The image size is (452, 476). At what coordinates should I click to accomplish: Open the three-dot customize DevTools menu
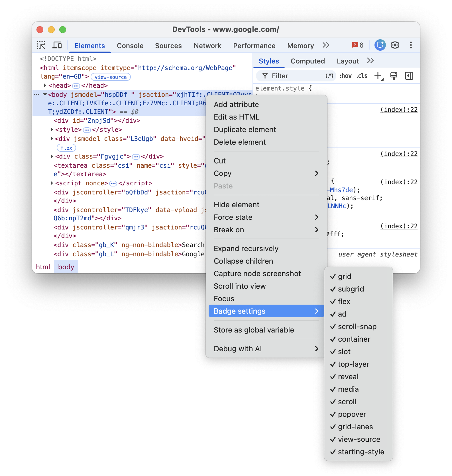(x=411, y=45)
